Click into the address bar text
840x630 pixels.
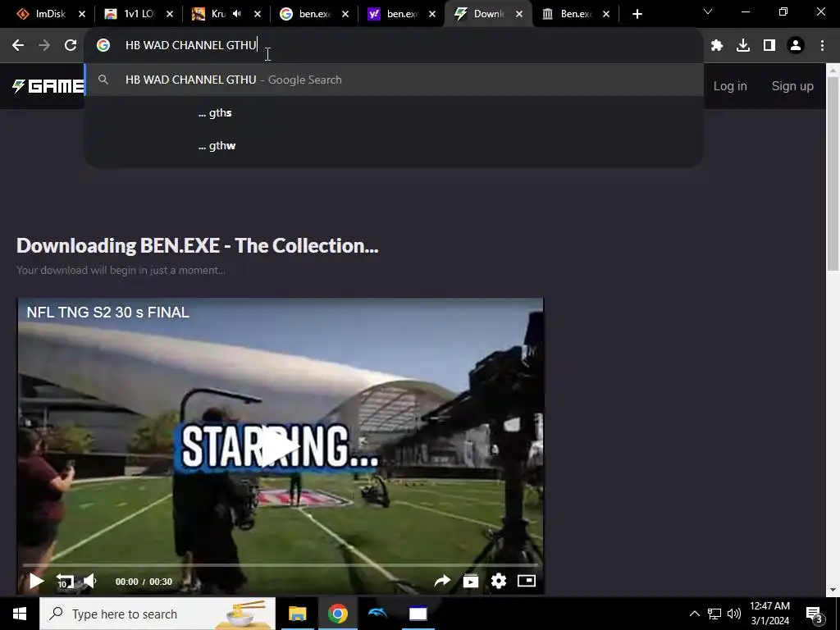click(x=190, y=45)
